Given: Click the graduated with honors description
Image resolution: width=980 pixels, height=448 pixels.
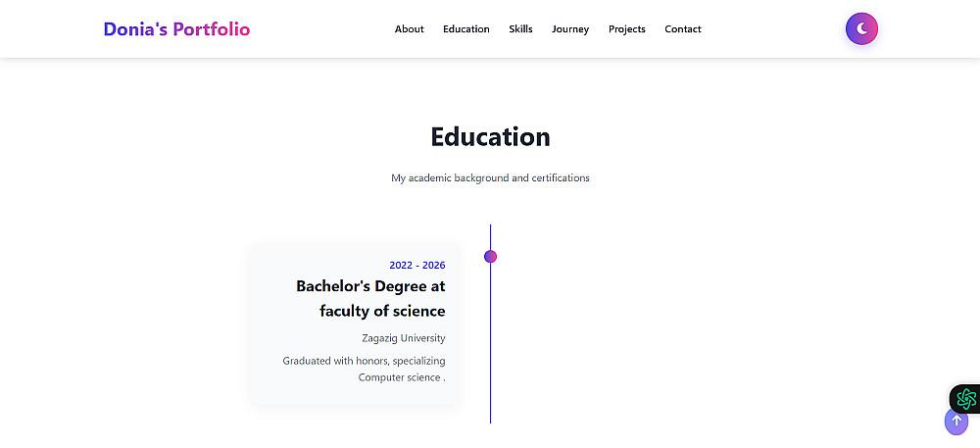Looking at the screenshot, I should pyautogui.click(x=364, y=369).
